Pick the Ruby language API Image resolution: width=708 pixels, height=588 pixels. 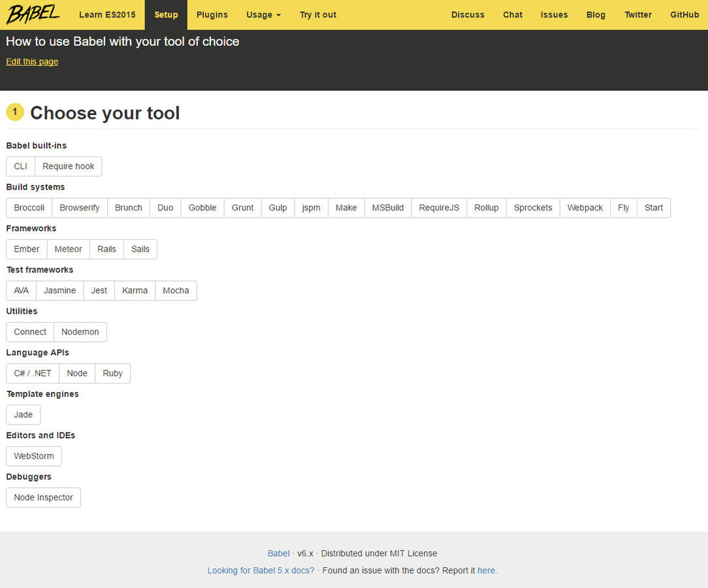[112, 374]
